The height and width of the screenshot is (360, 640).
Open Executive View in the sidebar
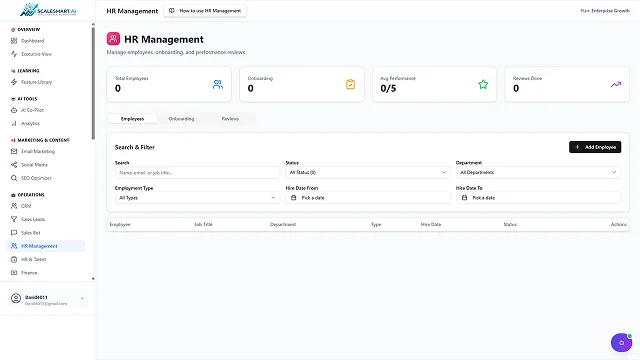click(x=45, y=54)
